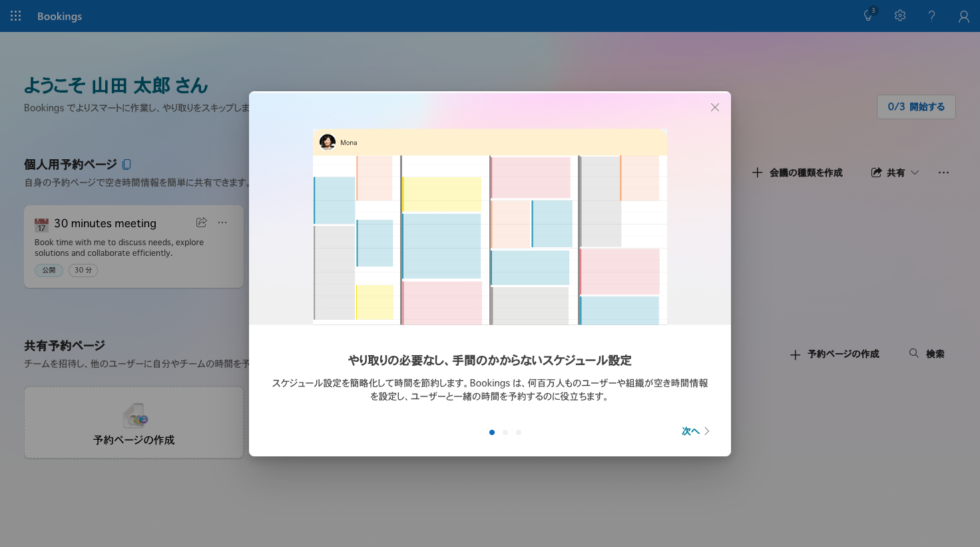The height and width of the screenshot is (547, 980).
Task: Open the settings gear icon
Action: coord(900,15)
